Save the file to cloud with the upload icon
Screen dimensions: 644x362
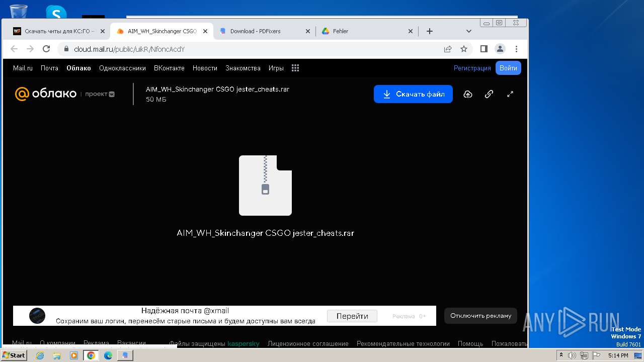coord(468,94)
